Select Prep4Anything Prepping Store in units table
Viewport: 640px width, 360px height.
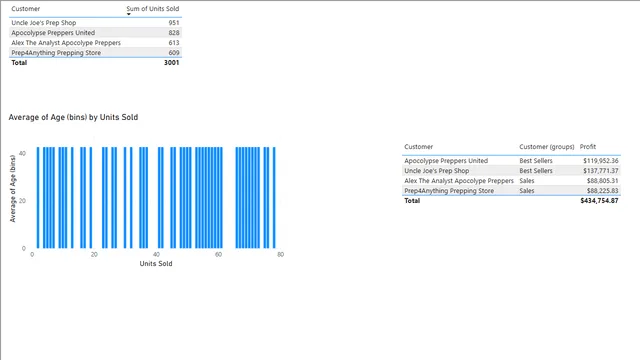56,53
